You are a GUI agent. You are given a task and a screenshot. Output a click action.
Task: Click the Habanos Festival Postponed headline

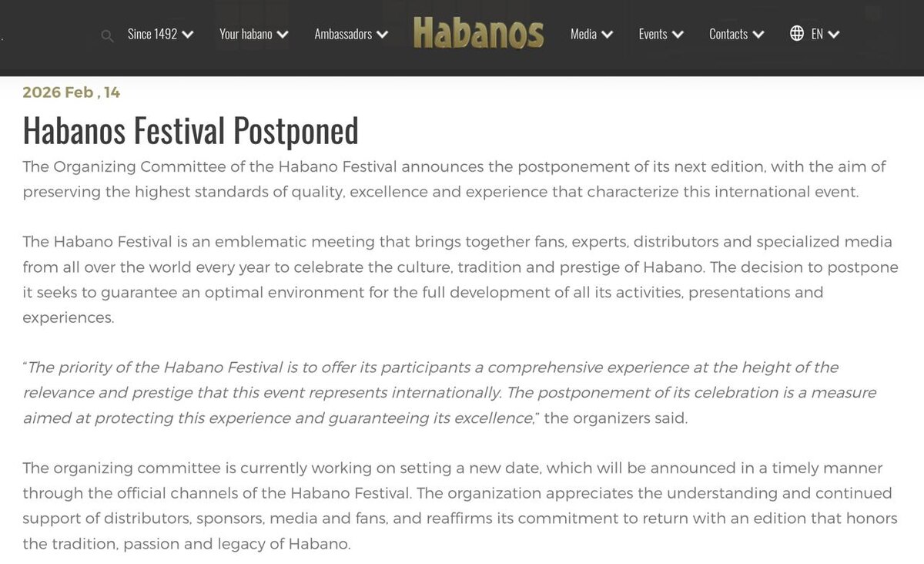coord(190,130)
